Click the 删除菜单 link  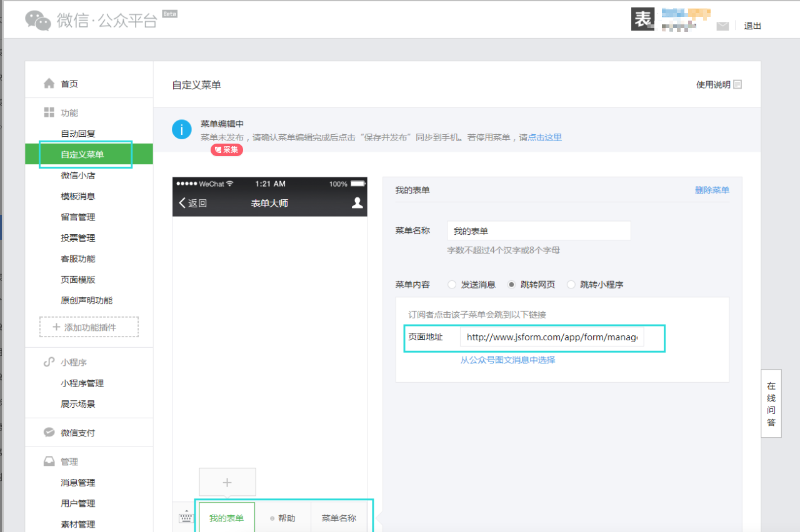tap(712, 190)
